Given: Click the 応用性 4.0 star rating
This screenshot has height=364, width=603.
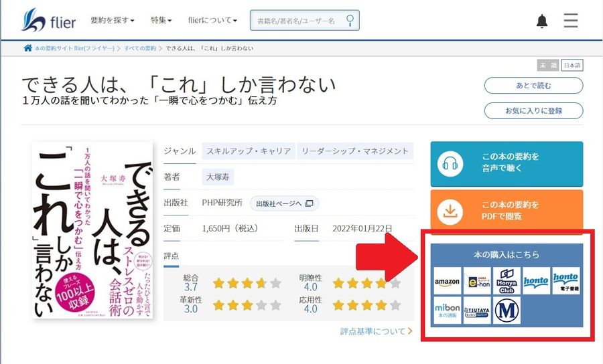Looking at the screenshot, I should [x=367, y=305].
